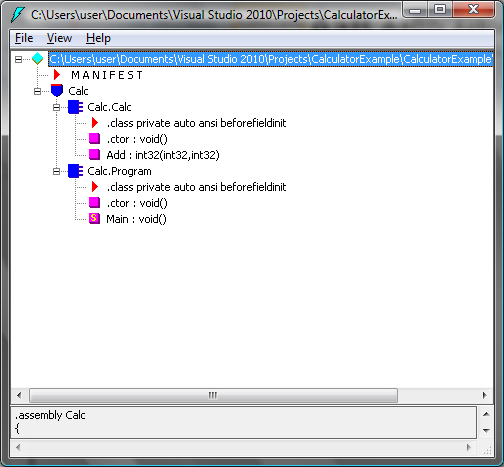Click the ILDASM lightning app icon in title bar

[18, 15]
